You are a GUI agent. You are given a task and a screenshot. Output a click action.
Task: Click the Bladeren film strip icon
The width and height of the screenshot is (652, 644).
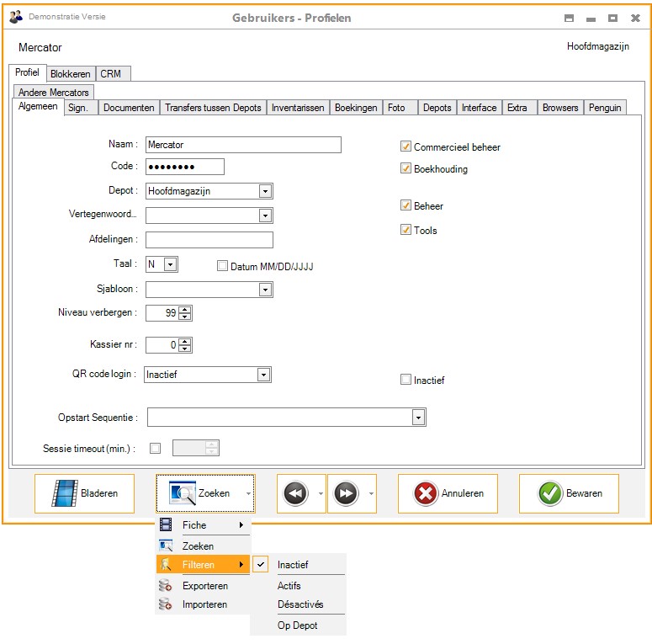tap(65, 493)
